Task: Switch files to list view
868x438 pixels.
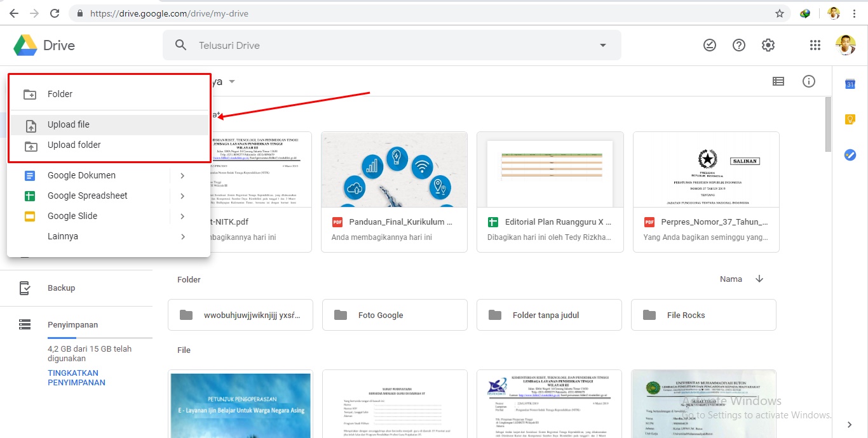Action: point(778,81)
